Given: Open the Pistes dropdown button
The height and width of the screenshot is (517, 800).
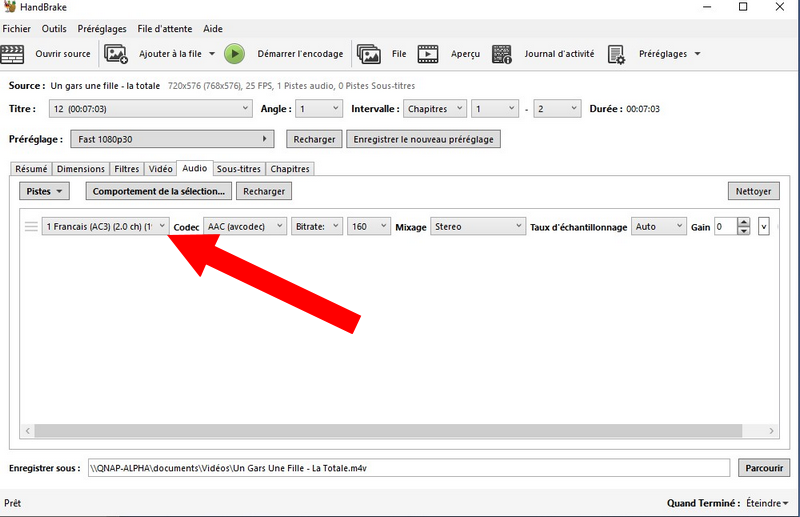Looking at the screenshot, I should click(45, 191).
